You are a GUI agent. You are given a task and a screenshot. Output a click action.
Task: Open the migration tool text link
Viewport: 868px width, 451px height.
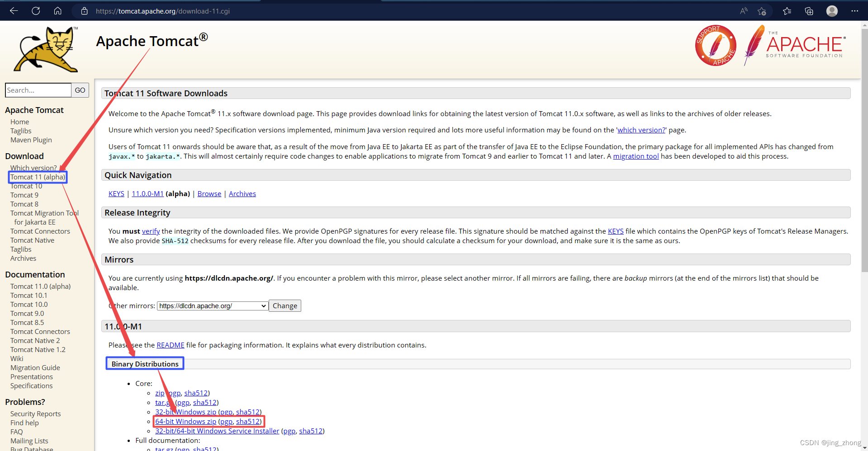tap(636, 156)
